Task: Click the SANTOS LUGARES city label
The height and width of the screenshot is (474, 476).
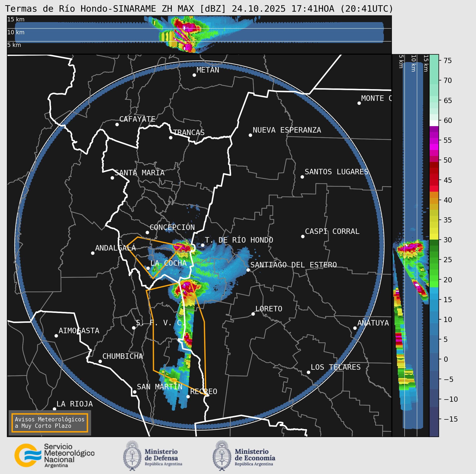Action: click(x=336, y=172)
